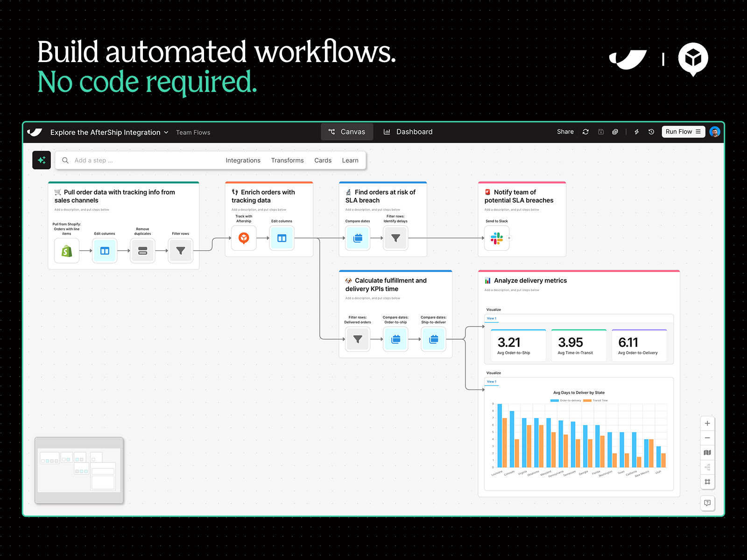747x560 pixels.
Task: Open the help bubble icon at bottom right
Action: (x=707, y=503)
